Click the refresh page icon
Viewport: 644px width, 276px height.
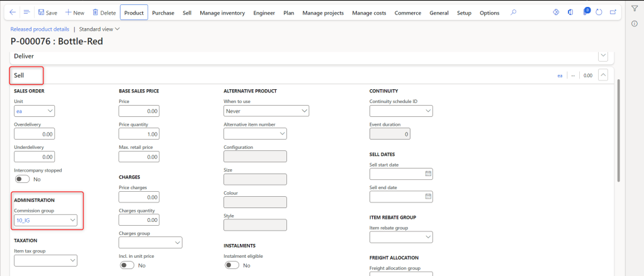coord(599,13)
